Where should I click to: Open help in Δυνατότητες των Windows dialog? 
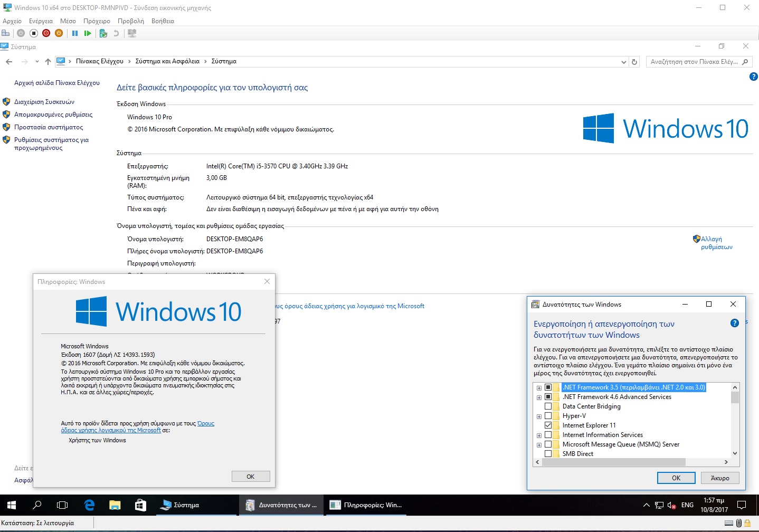click(734, 323)
